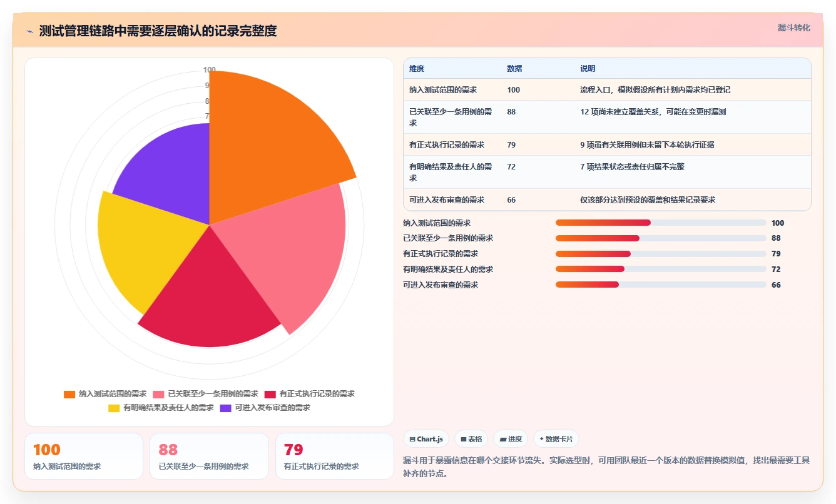Click the 进度 chip
The image size is (836, 504).
[x=511, y=440]
